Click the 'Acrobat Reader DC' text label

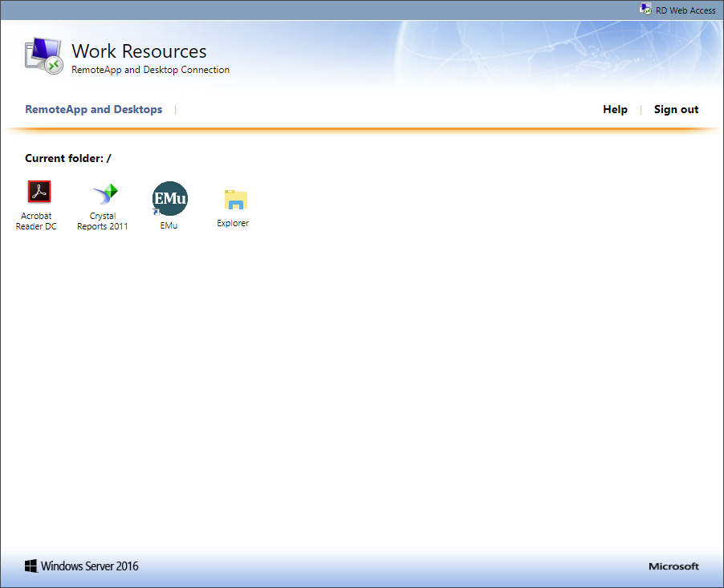point(36,221)
